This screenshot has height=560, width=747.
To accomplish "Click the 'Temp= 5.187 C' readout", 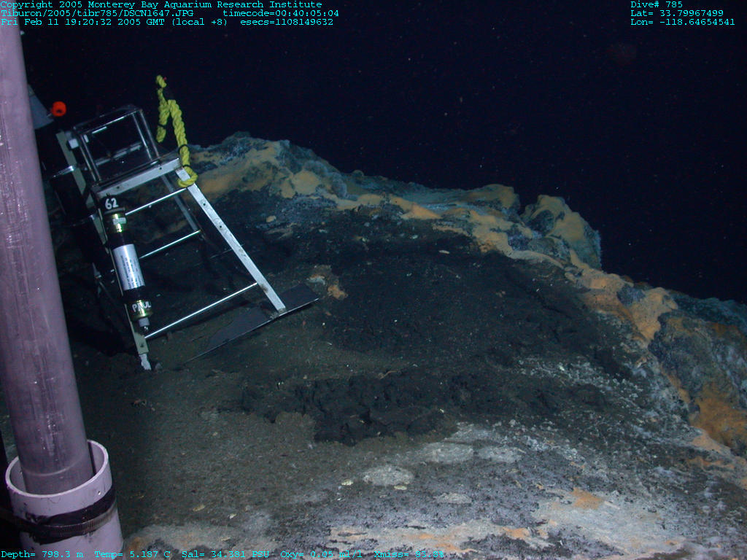I will [x=133, y=554].
